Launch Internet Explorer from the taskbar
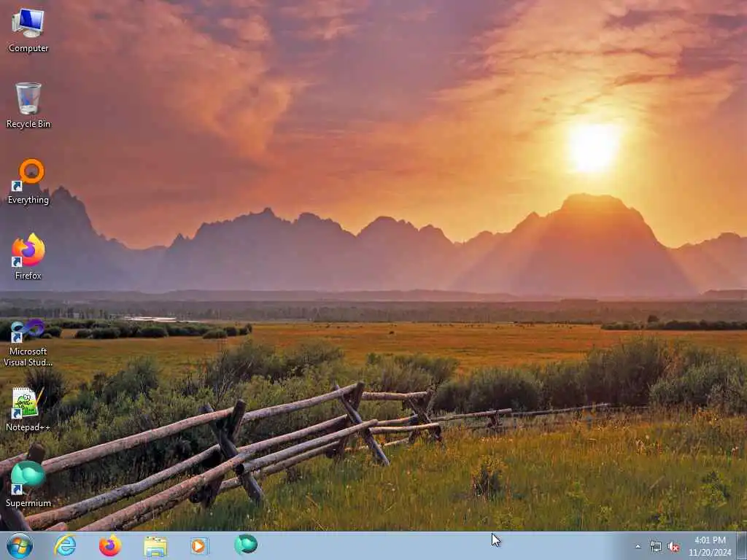The width and height of the screenshot is (747, 560). pos(65,545)
